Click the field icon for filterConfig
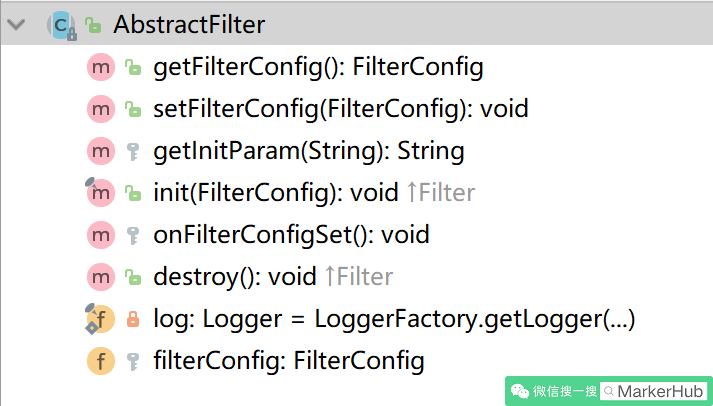The image size is (713, 406). (x=100, y=361)
